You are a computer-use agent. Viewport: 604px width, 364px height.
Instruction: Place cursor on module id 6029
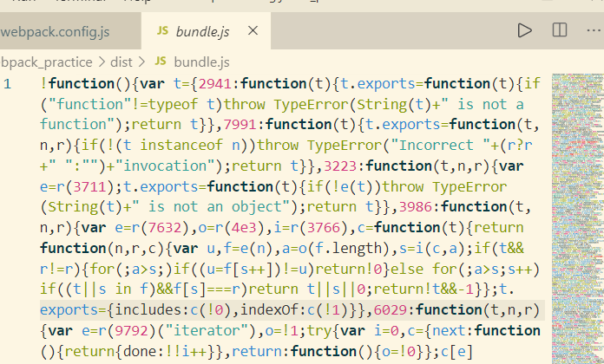point(391,310)
